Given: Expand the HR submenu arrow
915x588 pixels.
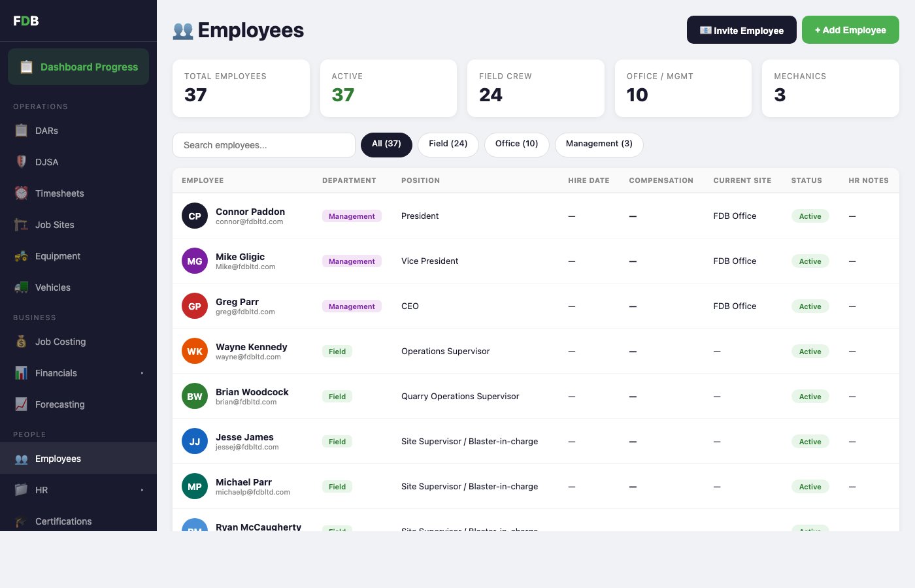Looking at the screenshot, I should coord(142,490).
